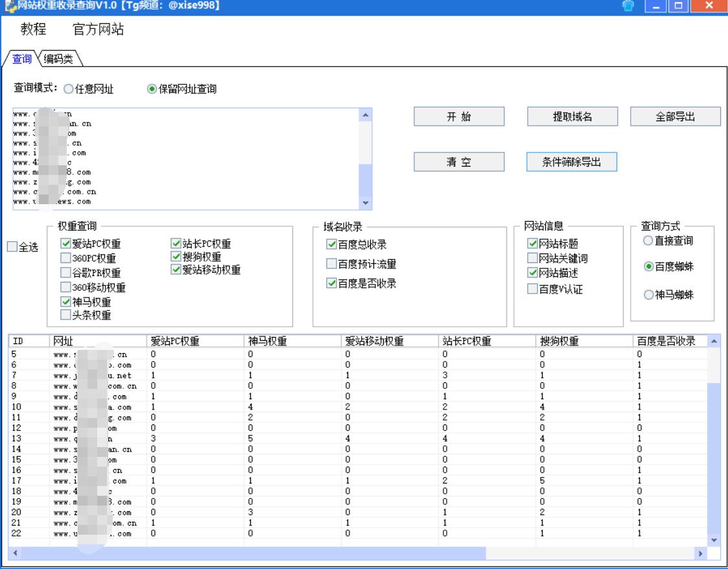Click horizontal scrollbar left arrow

(16, 553)
